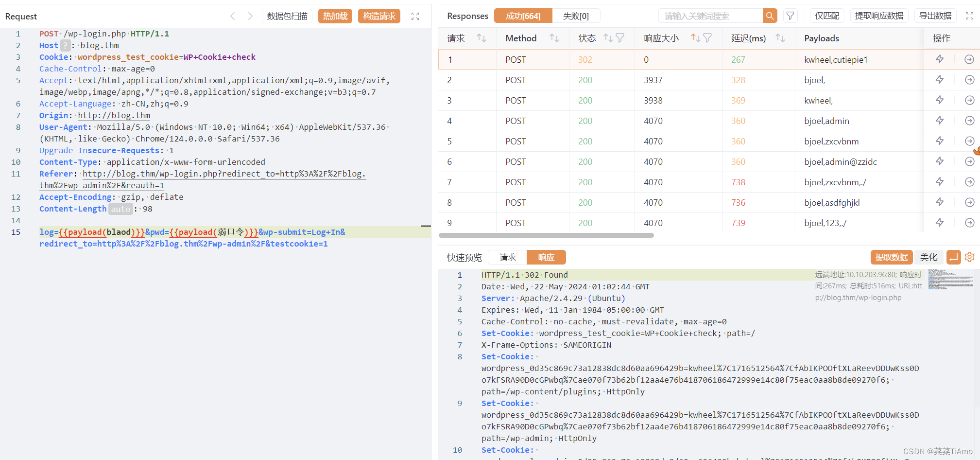Show the 请求 tab in quick preview

coord(508,257)
